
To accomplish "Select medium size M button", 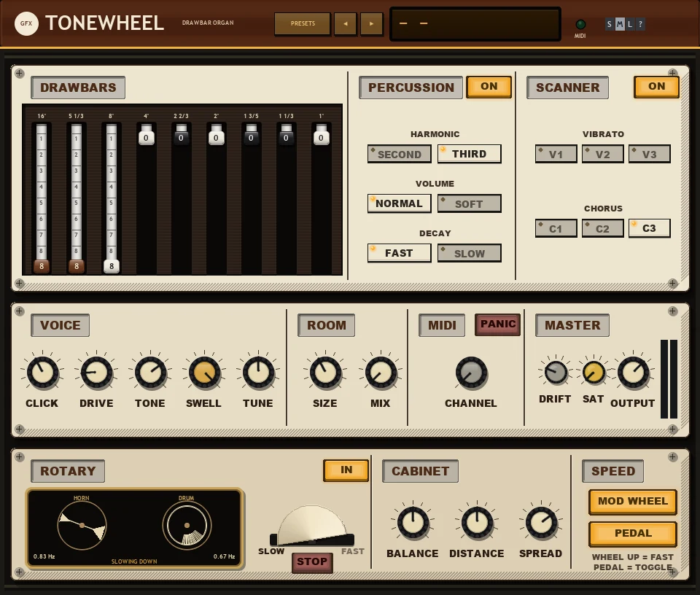I will click(620, 24).
